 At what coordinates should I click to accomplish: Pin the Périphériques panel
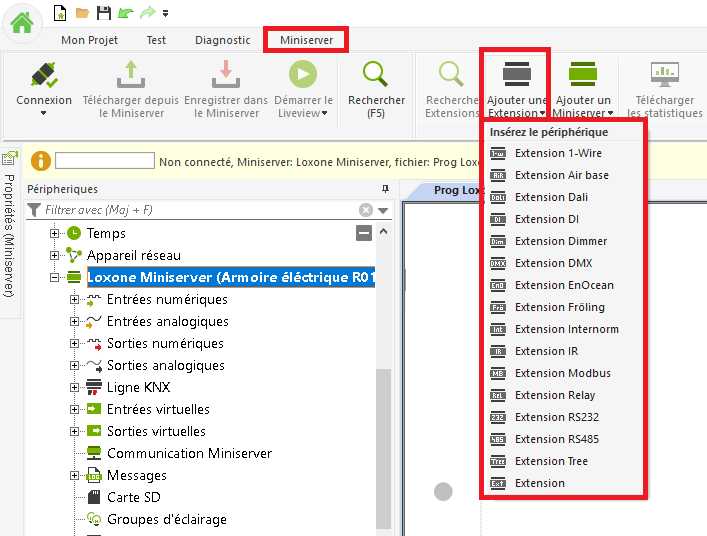(x=385, y=189)
